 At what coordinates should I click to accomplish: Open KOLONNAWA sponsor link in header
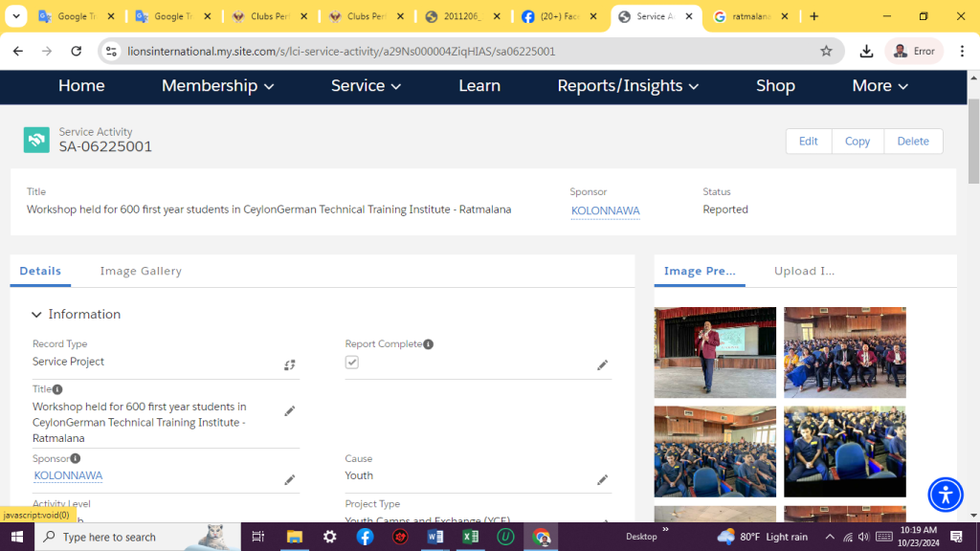tap(605, 210)
